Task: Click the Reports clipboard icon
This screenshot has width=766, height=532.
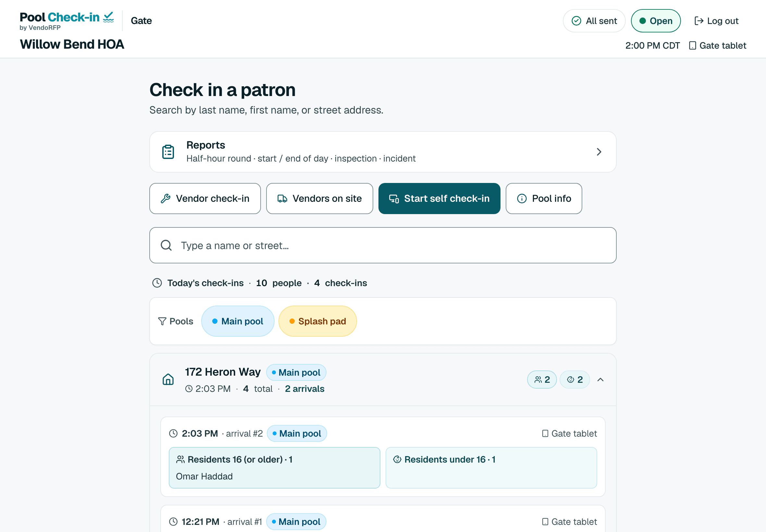Action: 168,152
